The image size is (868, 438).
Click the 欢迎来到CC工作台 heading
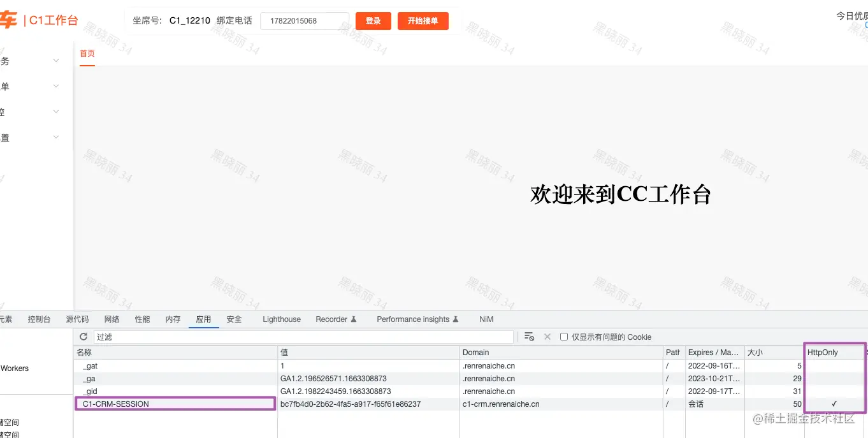[x=620, y=194]
